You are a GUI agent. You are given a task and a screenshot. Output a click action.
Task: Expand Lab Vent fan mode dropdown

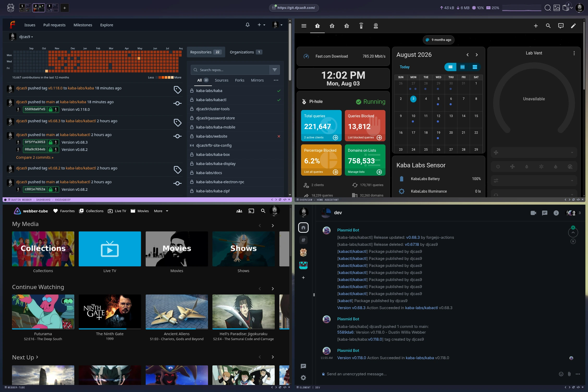(534, 152)
